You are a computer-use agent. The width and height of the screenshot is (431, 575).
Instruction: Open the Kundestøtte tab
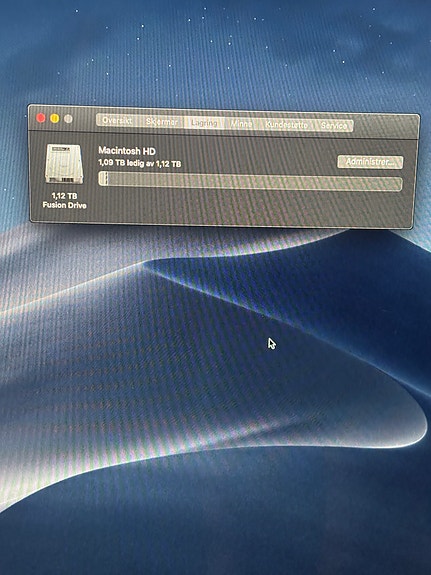286,125
